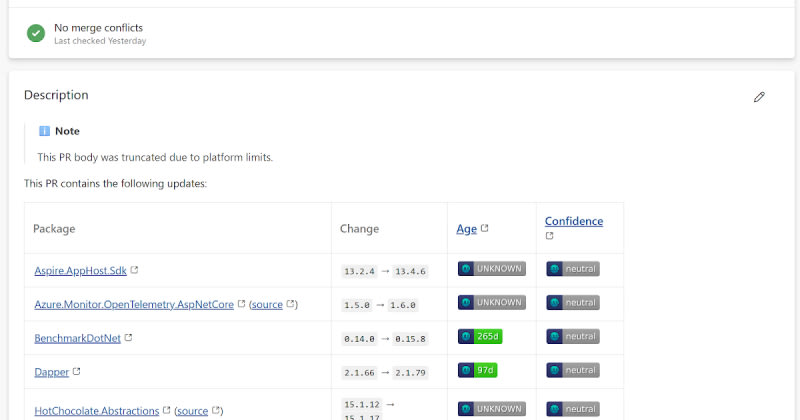The width and height of the screenshot is (800, 420).
Task: Click neutral confidence badge for Dapper
Action: (x=573, y=370)
